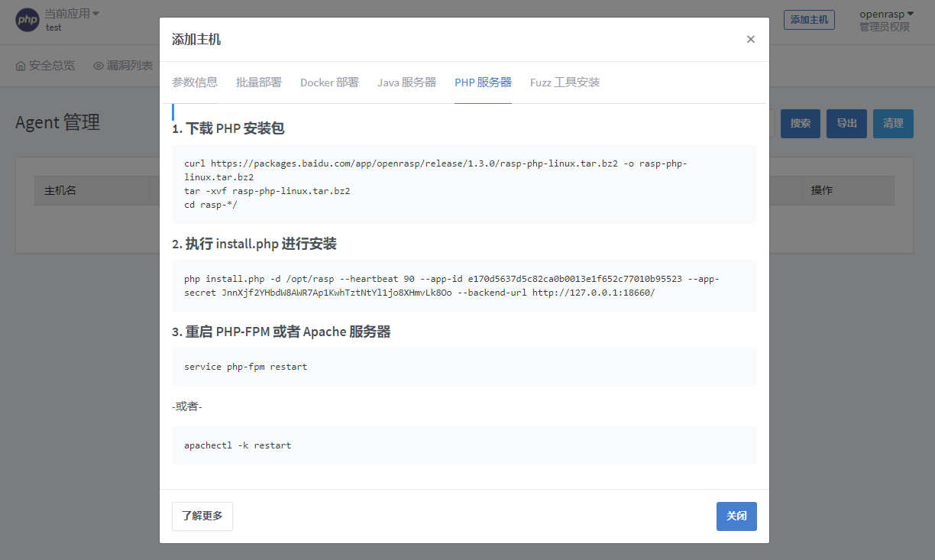
Task: Click the 搜索 button on Agent 管理 page
Action: tap(801, 124)
